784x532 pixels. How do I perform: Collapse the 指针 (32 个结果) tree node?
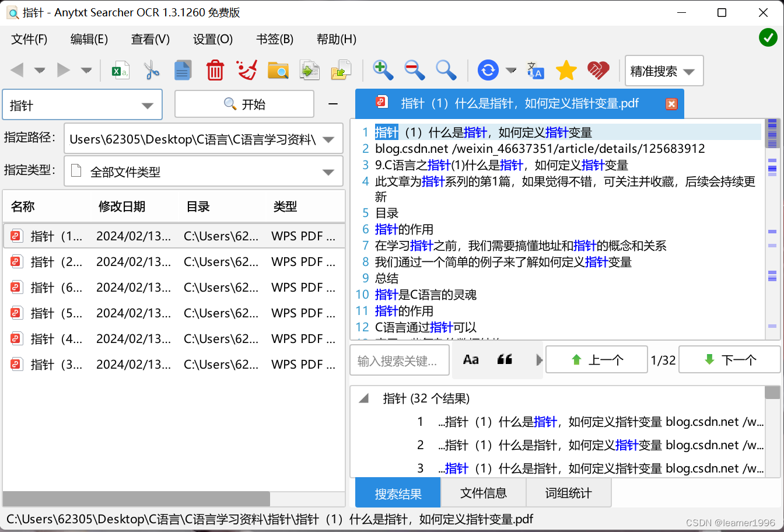pos(363,398)
